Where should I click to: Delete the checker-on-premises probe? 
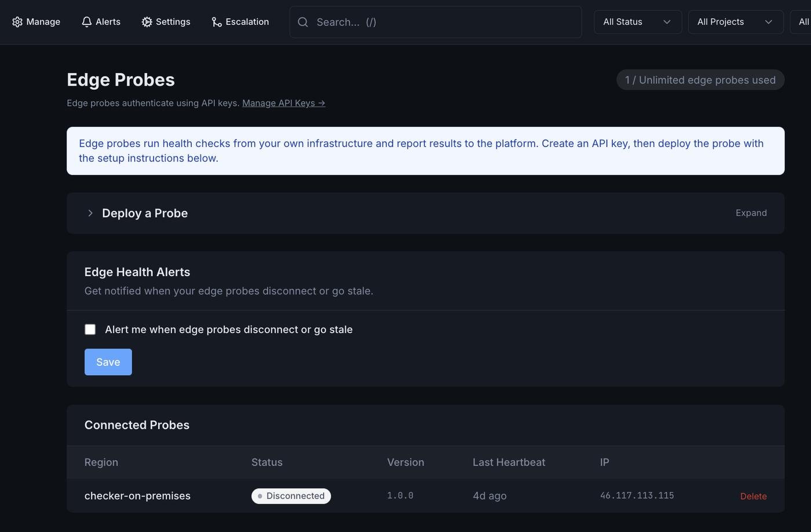coord(753,496)
